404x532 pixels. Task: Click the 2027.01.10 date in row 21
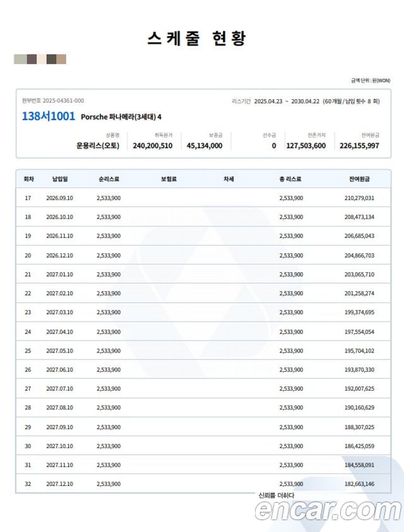click(59, 274)
